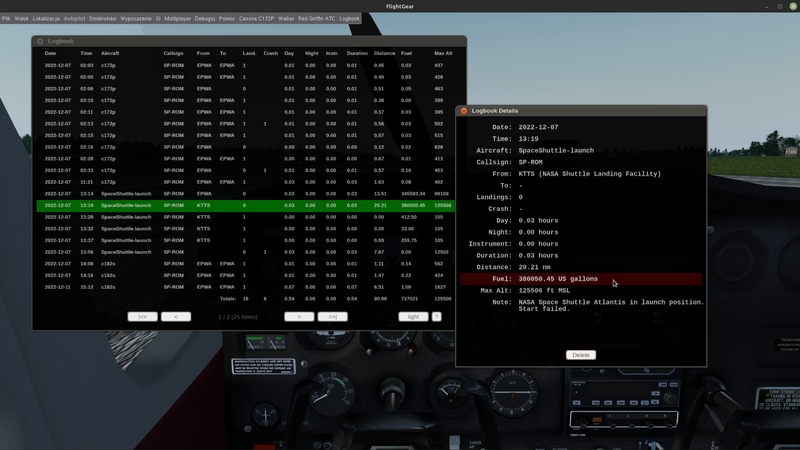Close the FlightGear window
This screenshot has width=800, height=450.
pos(793,6)
